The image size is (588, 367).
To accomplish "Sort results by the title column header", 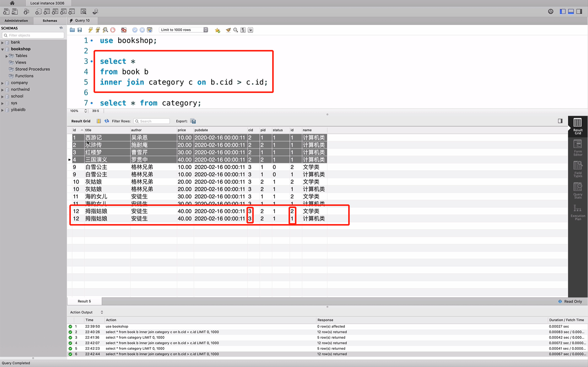I will pos(107,130).
